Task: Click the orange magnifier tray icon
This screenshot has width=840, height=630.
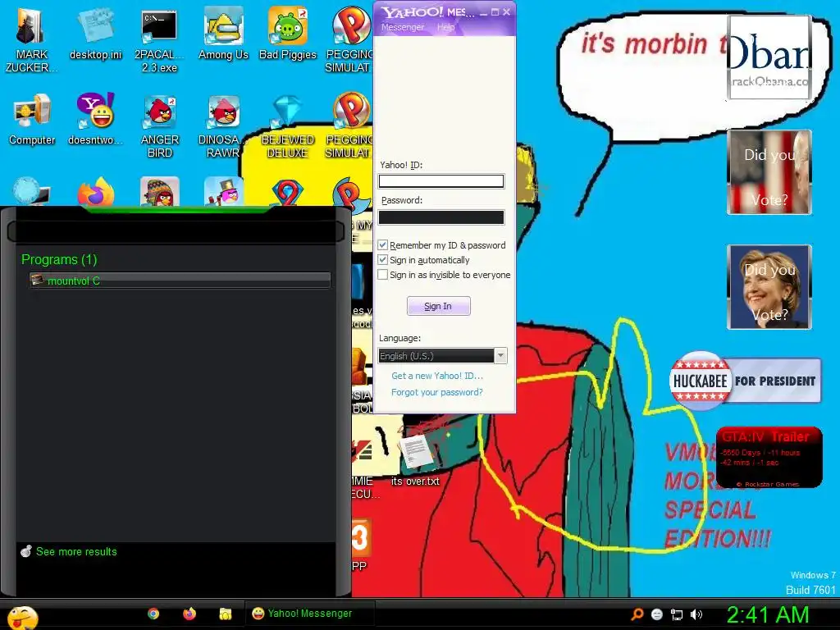Action: point(637,614)
